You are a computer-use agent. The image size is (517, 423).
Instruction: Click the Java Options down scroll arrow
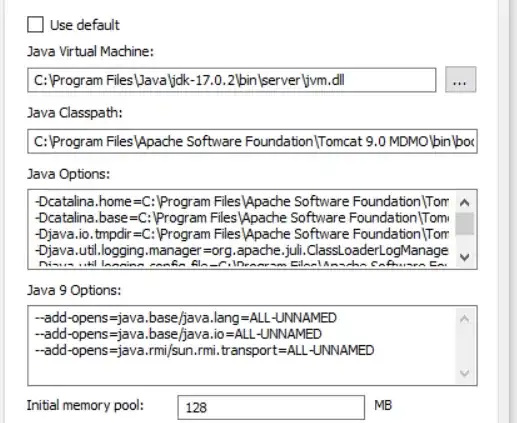[x=465, y=257]
